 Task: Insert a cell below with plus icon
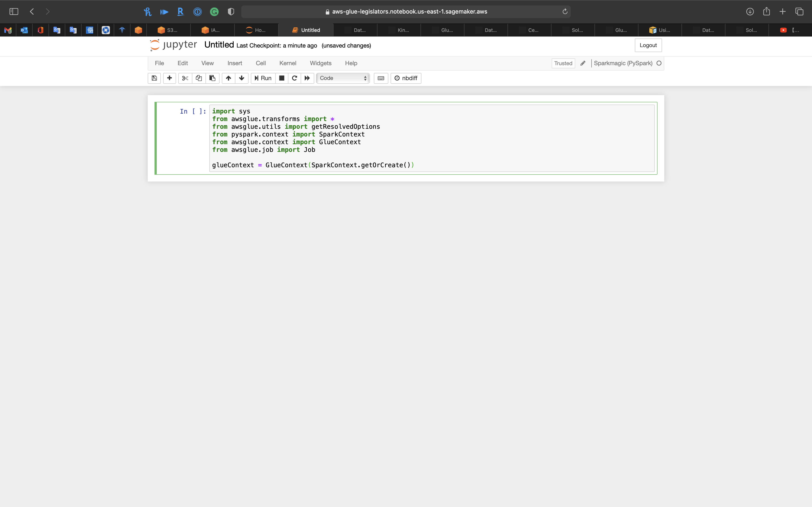169,78
